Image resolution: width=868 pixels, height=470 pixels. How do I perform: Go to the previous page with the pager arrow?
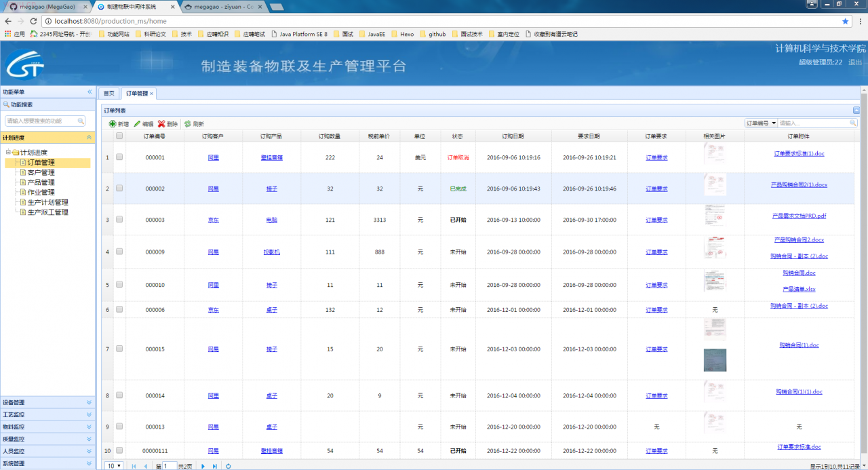click(x=145, y=466)
